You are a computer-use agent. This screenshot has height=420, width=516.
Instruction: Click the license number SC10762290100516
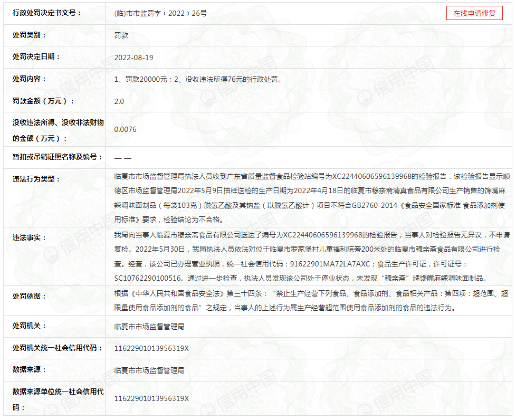pos(148,278)
